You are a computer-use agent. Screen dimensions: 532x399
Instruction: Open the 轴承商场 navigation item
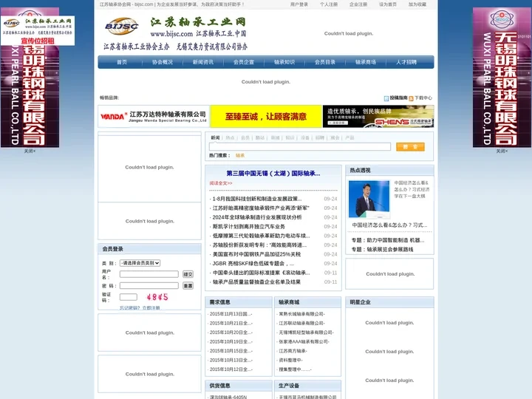pyautogui.click(x=366, y=62)
